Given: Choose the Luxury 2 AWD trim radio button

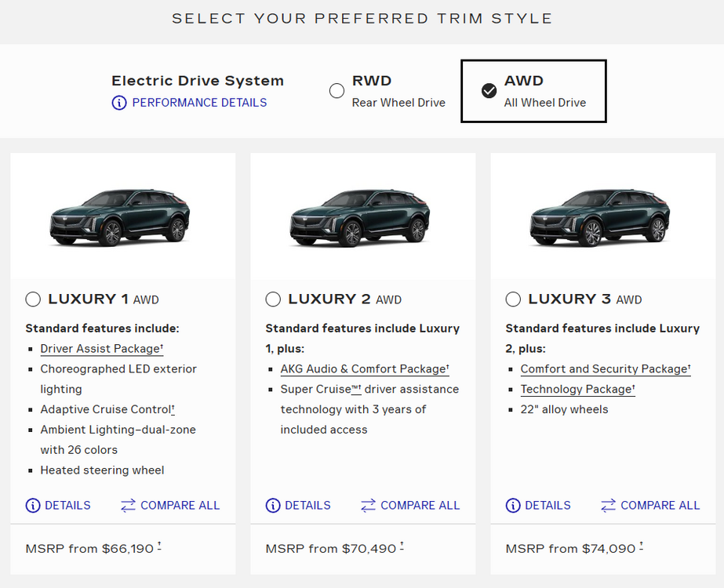Looking at the screenshot, I should click(x=273, y=299).
